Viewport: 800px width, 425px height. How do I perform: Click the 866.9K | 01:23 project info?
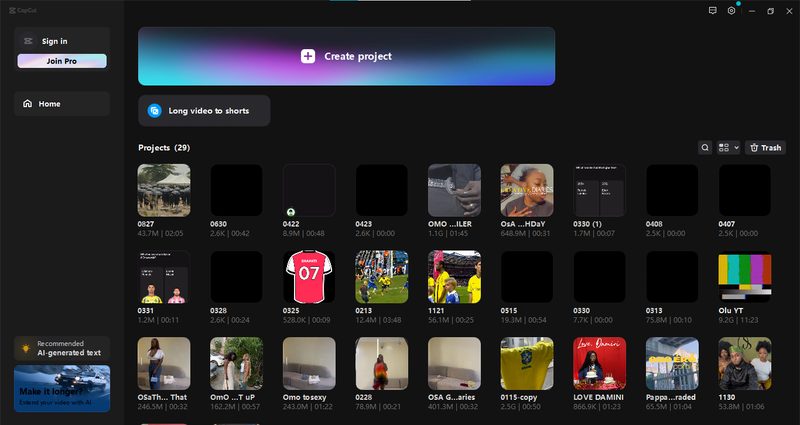point(598,407)
